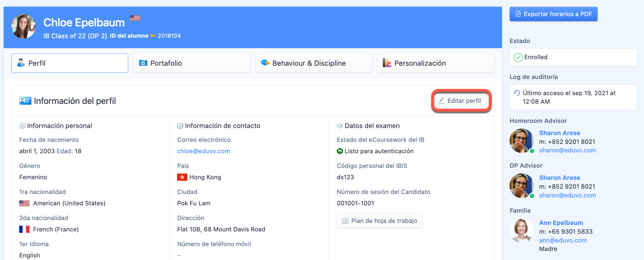644x260 pixels.
Task: Click the audit log history clock icon
Action: [517, 93]
